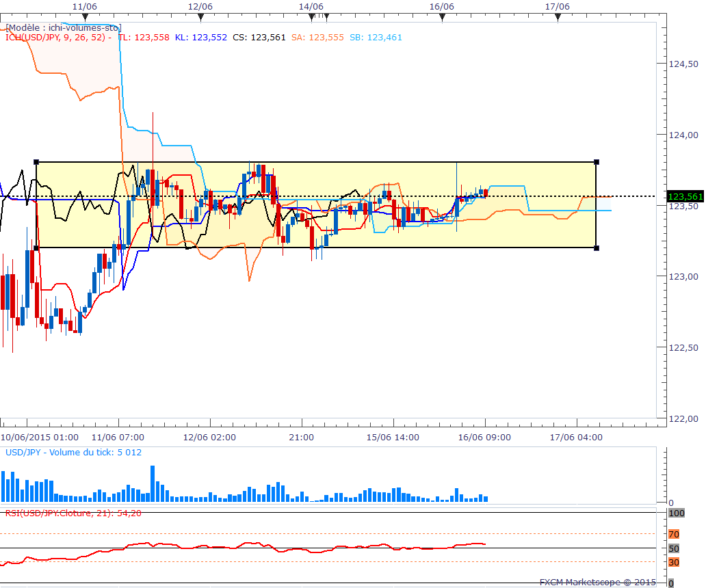
Task: Click the 16/06 day marker triangle
Action: pos(442,17)
